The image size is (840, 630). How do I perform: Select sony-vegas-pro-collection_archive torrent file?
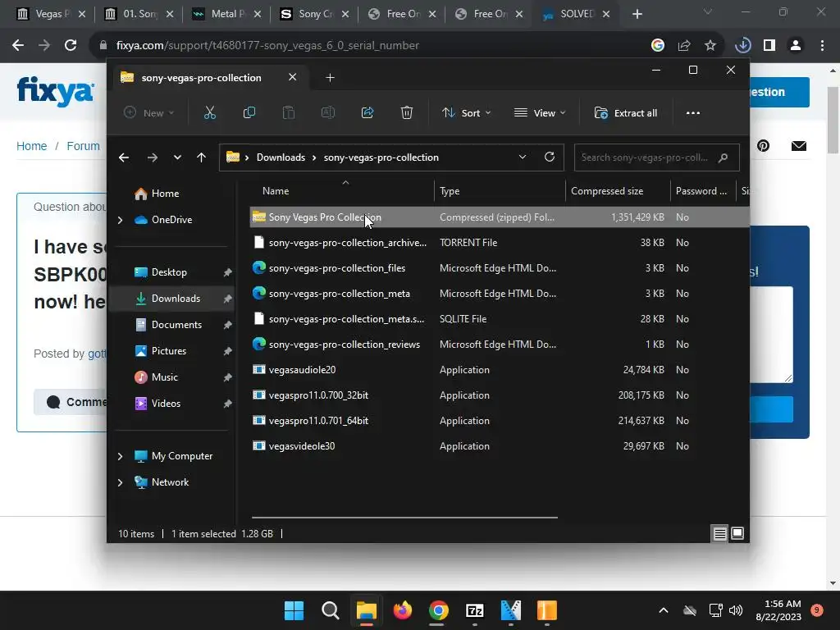[500, 243]
